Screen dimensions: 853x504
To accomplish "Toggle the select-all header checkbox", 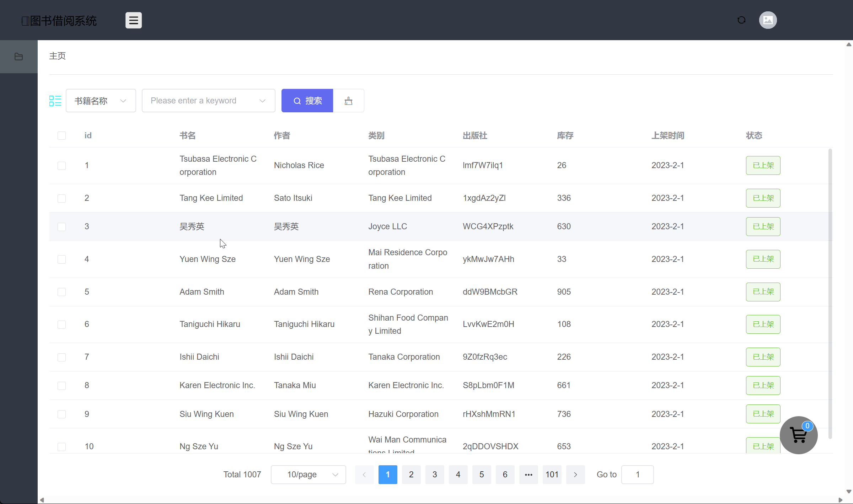I will pos(61,135).
